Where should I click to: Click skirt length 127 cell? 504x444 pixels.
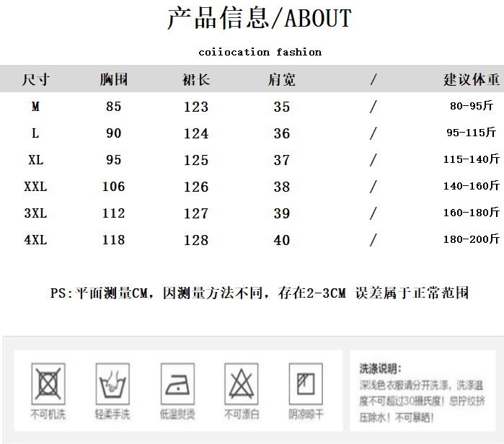(x=196, y=213)
